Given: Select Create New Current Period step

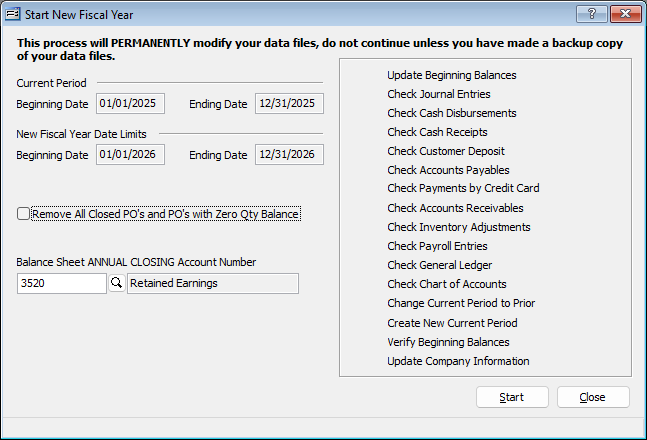Looking at the screenshot, I should (452, 323).
